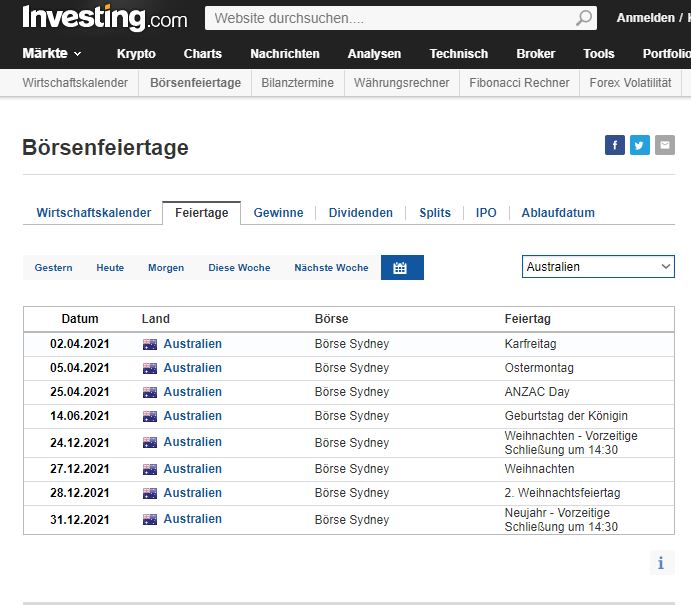Viewport: 691px width, 606px height.
Task: Open the Australien country dropdown
Action: (598, 267)
